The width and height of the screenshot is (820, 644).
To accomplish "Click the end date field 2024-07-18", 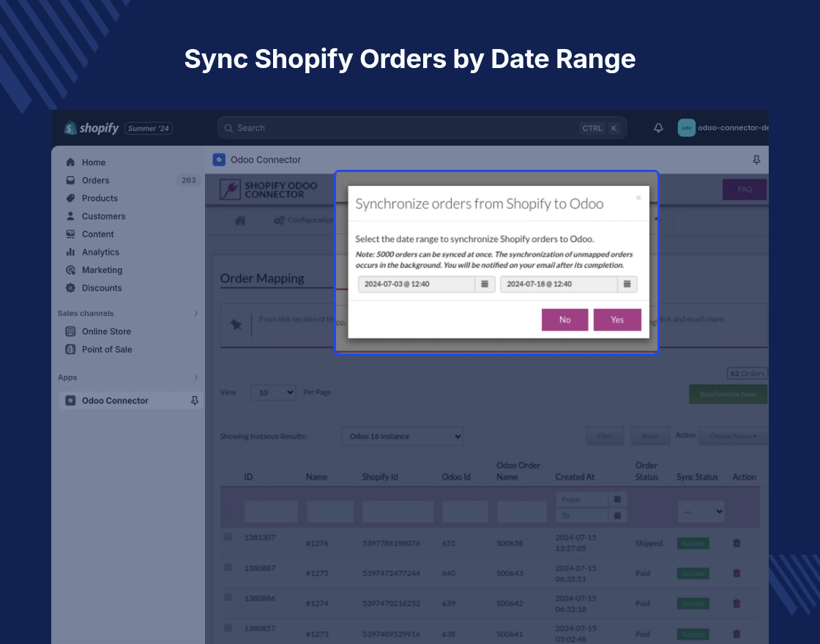I will click(x=559, y=284).
